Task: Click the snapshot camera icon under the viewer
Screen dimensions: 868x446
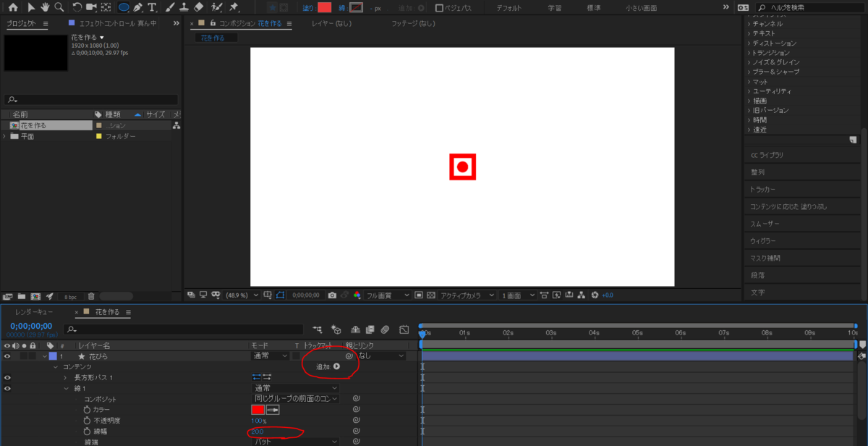Action: click(x=332, y=295)
